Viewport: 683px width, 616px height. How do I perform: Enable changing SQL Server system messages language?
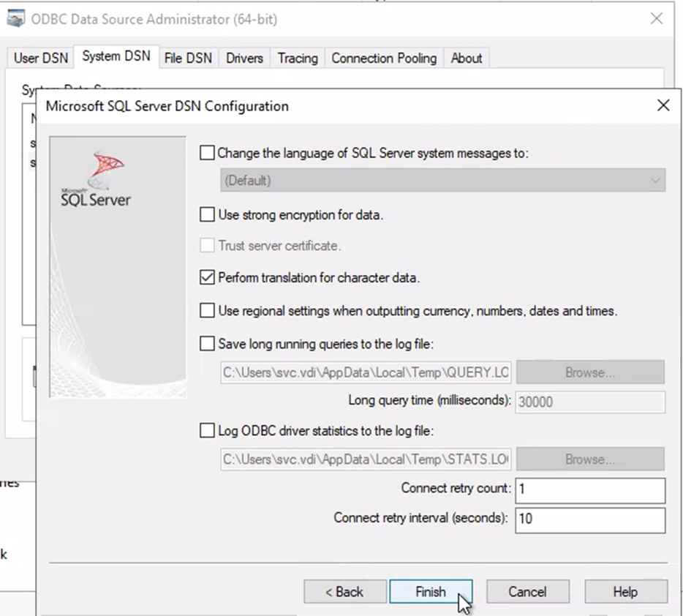coord(208,154)
